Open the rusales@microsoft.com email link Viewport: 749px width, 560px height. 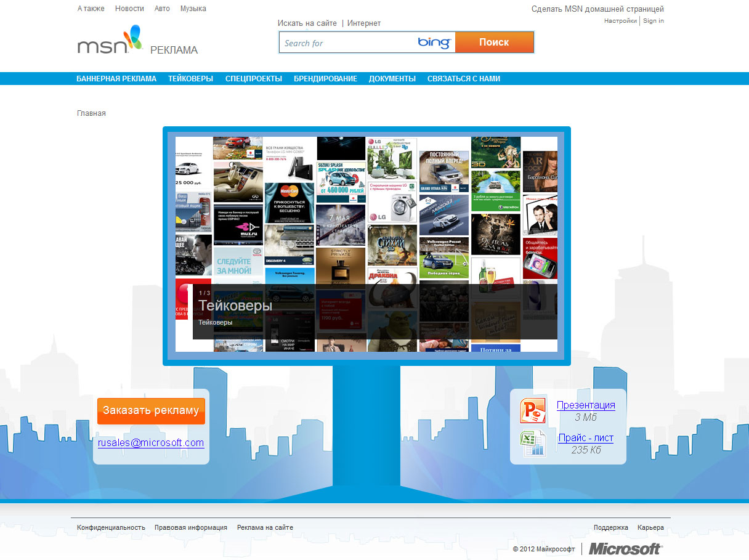point(150,441)
